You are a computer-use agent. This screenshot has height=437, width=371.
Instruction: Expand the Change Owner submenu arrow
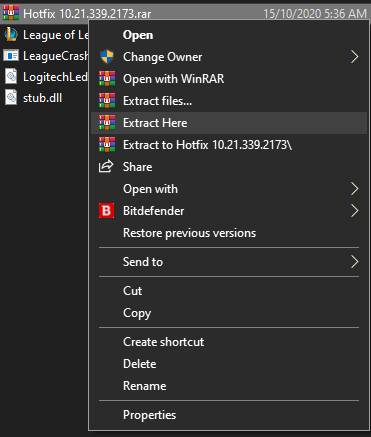click(355, 57)
